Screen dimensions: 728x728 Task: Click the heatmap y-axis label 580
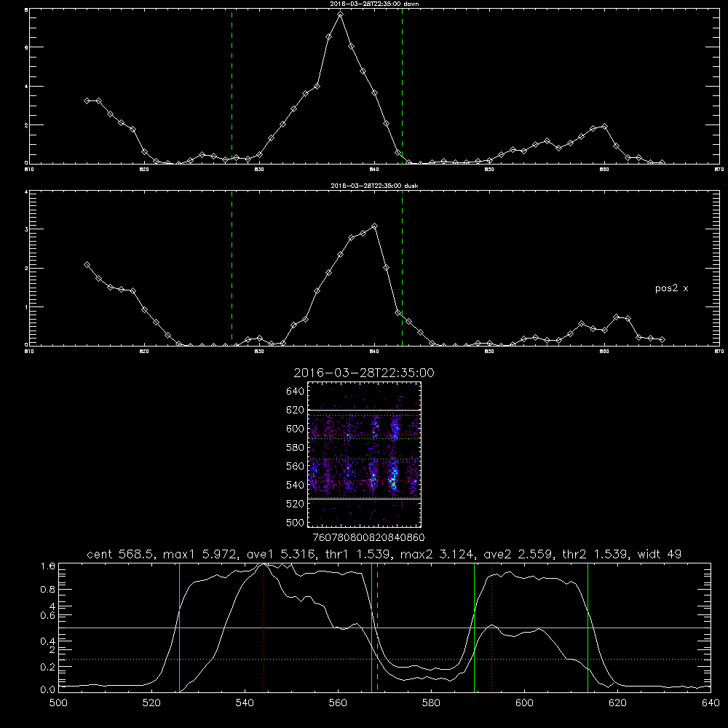[x=296, y=448]
